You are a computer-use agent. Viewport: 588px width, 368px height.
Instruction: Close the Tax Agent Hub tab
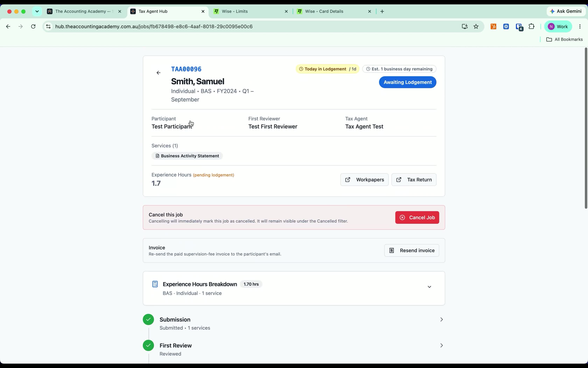(x=203, y=11)
